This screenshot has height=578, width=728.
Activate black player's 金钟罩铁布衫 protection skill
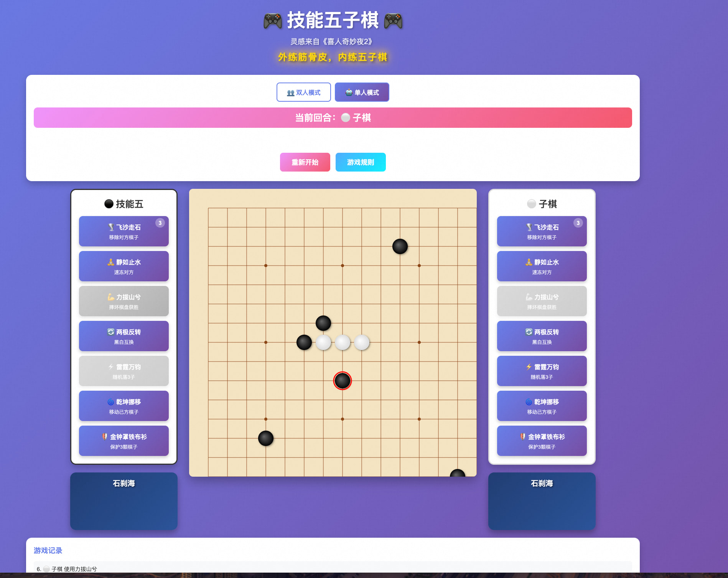tap(124, 441)
